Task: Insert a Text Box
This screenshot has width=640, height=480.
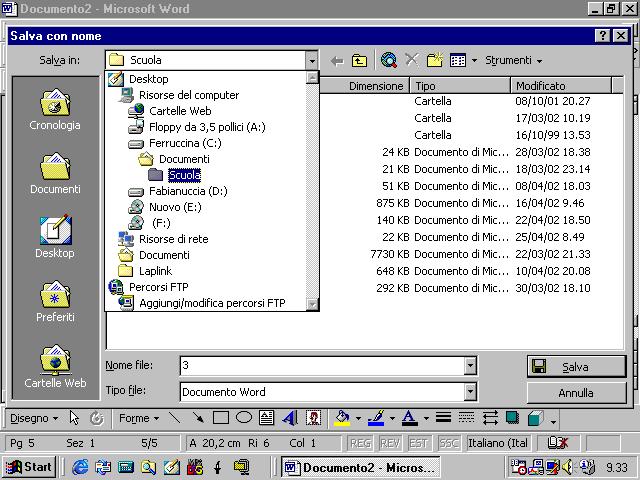Action: pyautogui.click(x=267, y=418)
